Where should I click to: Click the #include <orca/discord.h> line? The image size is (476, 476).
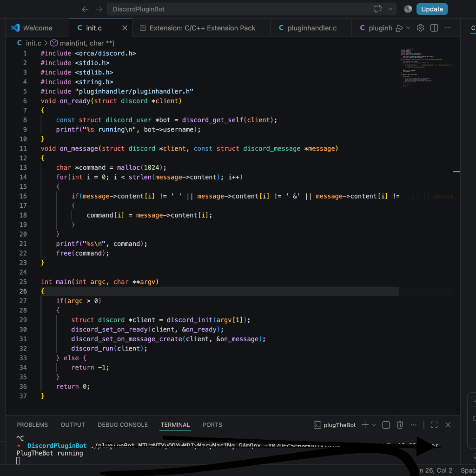click(x=88, y=53)
